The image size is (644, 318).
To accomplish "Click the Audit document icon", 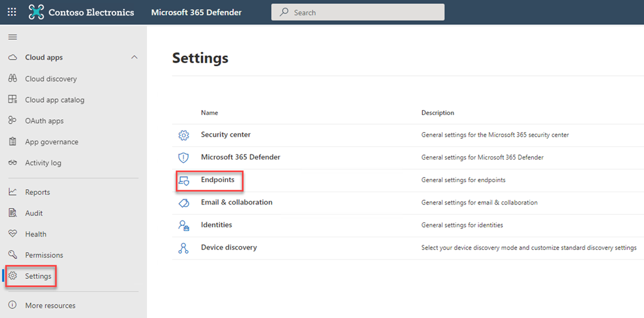I will (13, 213).
